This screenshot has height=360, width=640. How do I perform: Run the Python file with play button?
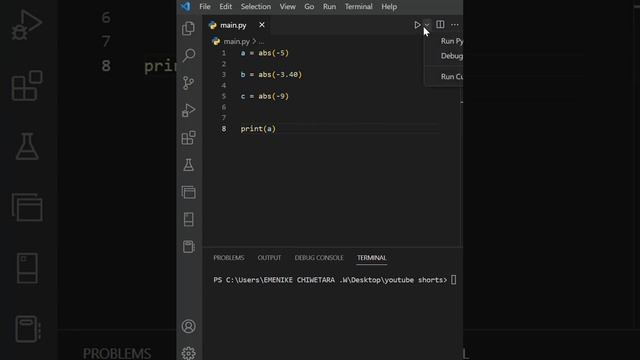(x=417, y=25)
